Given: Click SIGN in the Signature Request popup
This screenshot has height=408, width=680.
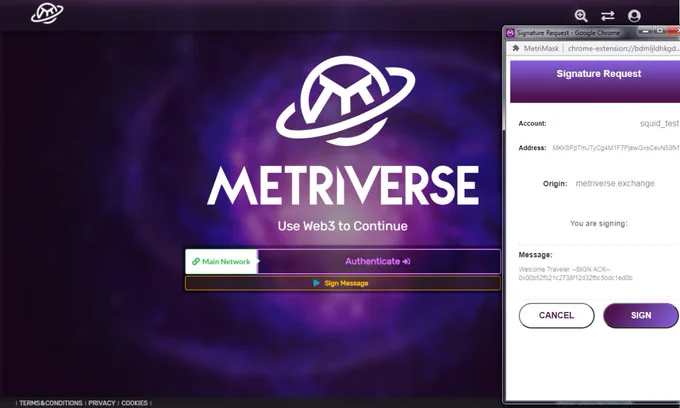Looking at the screenshot, I should [641, 315].
